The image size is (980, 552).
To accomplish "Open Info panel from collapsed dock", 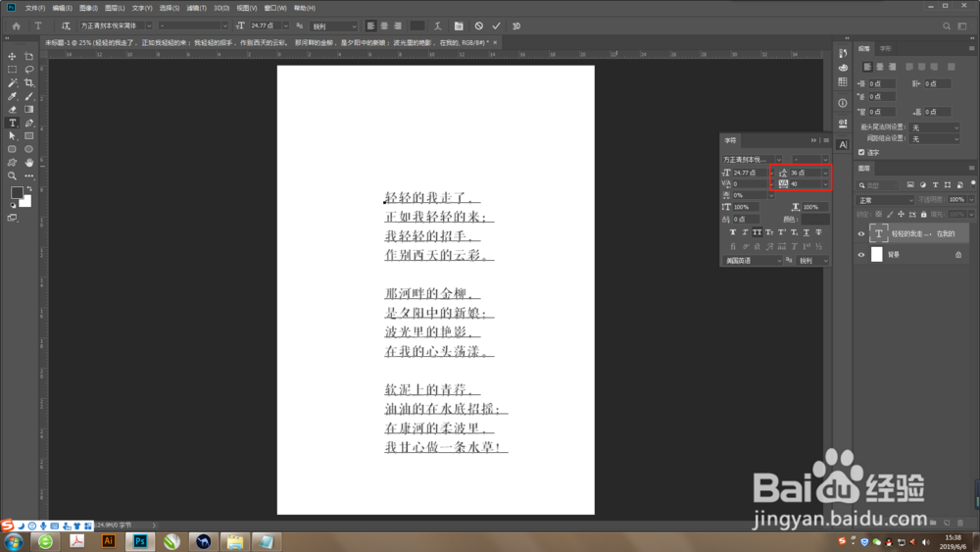I will [x=843, y=103].
